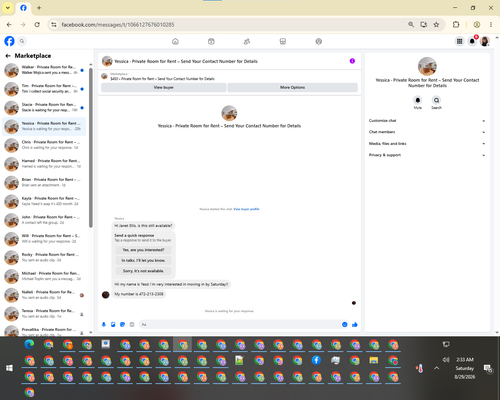
Task: Open the Will Private Room conversation
Action: pyautogui.click(x=44, y=239)
